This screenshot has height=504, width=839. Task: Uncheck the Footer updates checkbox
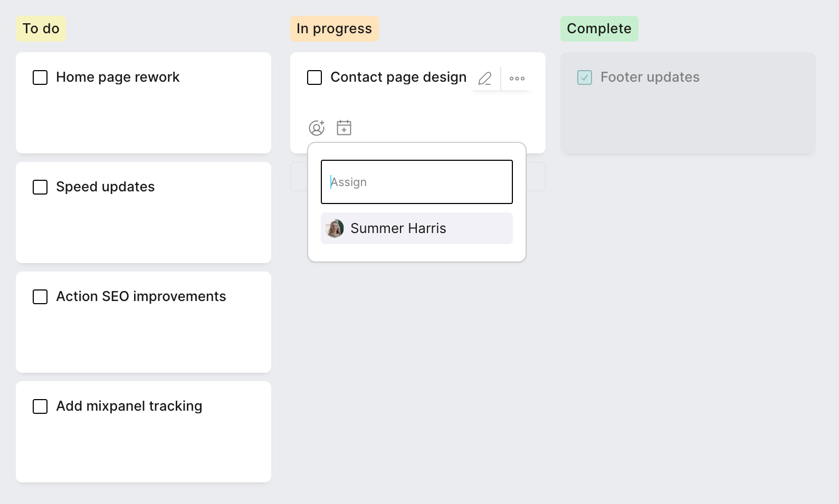[585, 77]
